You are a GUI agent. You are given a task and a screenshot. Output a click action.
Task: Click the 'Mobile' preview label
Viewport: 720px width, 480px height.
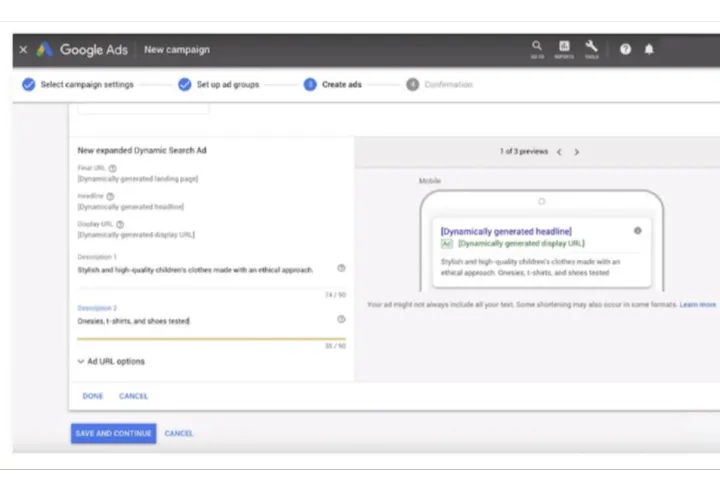click(430, 181)
